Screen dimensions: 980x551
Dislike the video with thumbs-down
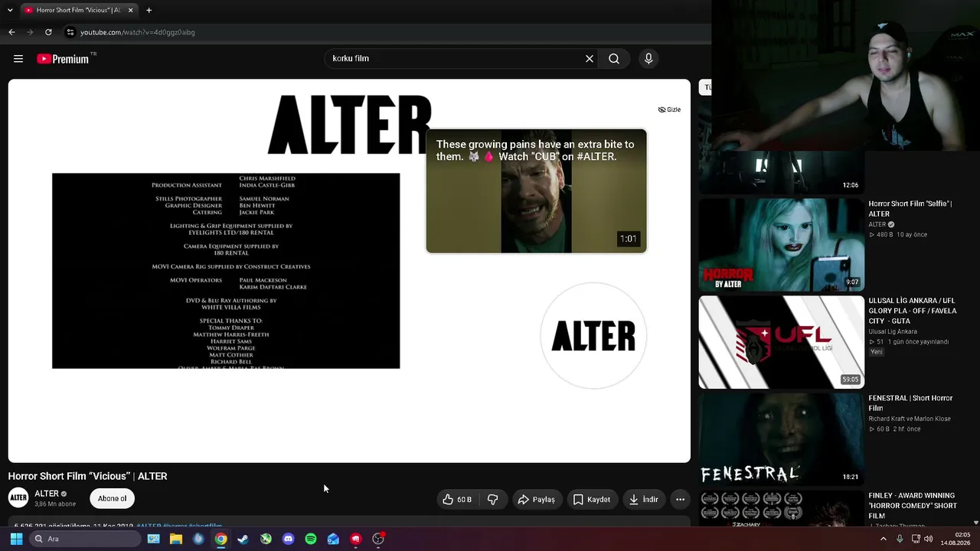(x=492, y=500)
